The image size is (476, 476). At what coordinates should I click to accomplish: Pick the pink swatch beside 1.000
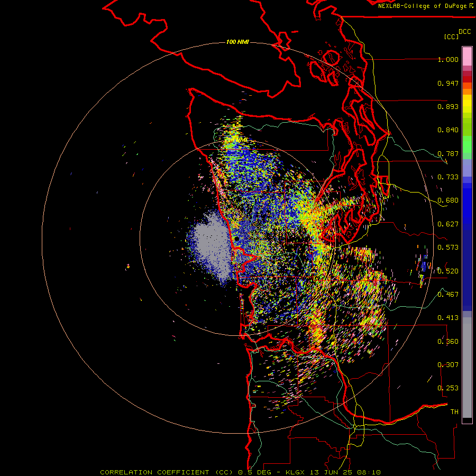pos(467,57)
